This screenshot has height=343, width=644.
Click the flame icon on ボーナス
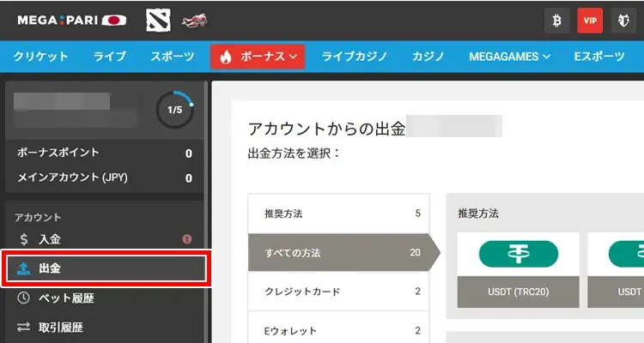pos(226,57)
